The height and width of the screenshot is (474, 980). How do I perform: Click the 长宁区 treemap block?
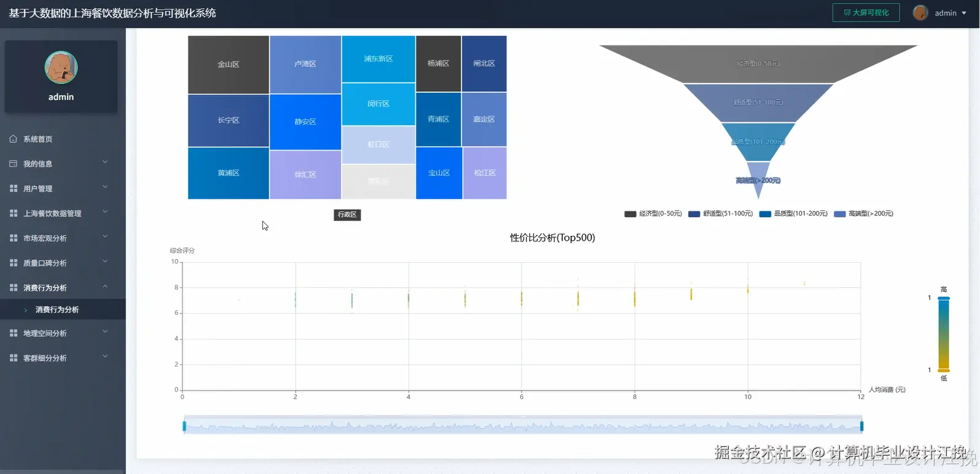pyautogui.click(x=229, y=120)
